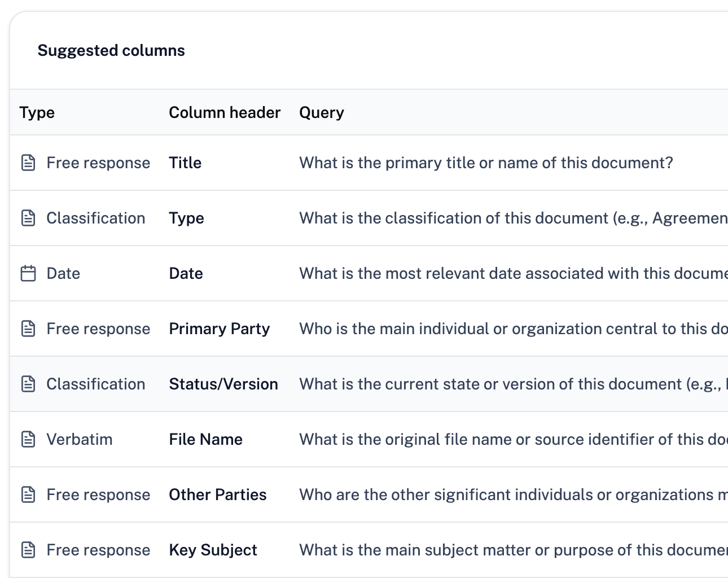Image resolution: width=728 pixels, height=578 pixels.
Task: Click the document icon in Status/Version row
Action: point(28,384)
